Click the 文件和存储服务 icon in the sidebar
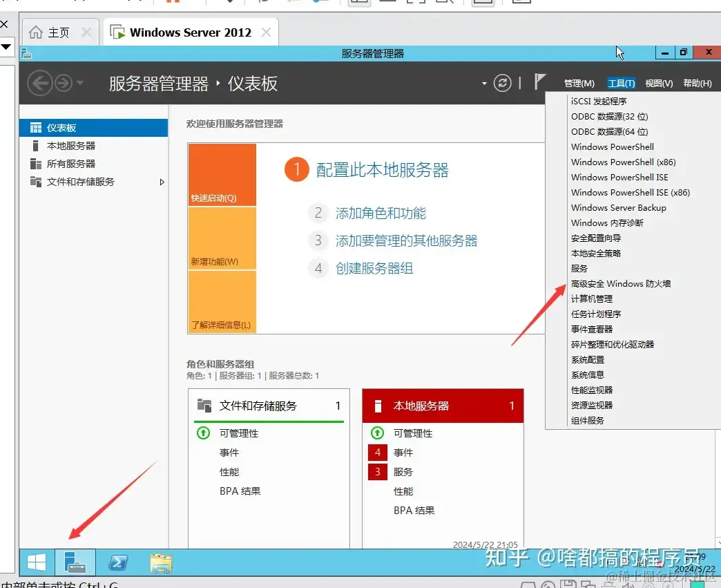The height and width of the screenshot is (588, 721). [x=36, y=181]
